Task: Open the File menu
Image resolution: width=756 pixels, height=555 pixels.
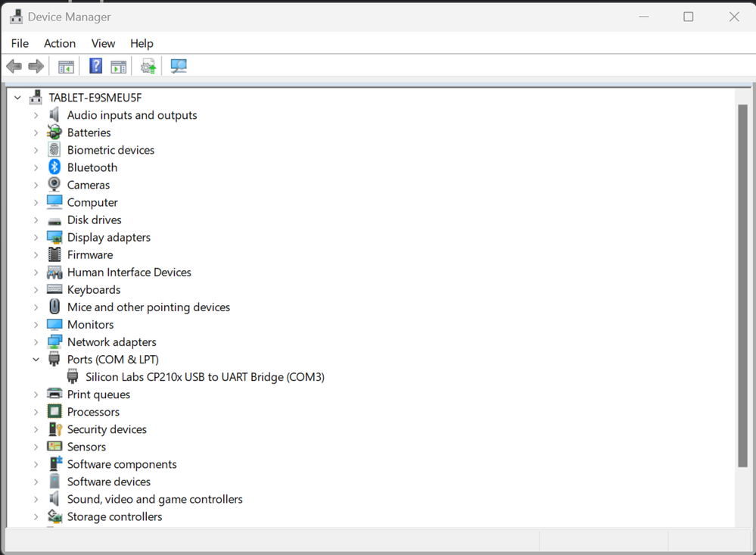Action: (20, 43)
